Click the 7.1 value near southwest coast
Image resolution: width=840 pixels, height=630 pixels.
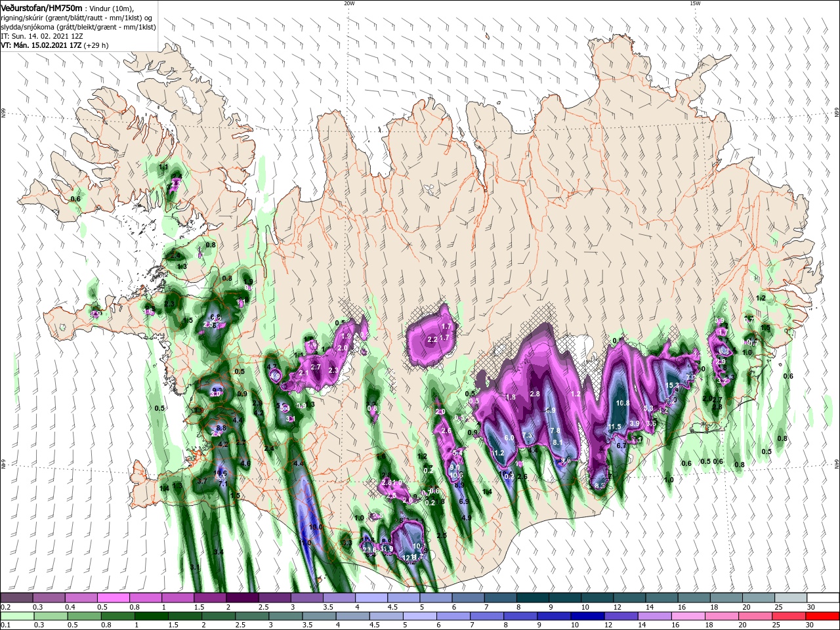222,484
